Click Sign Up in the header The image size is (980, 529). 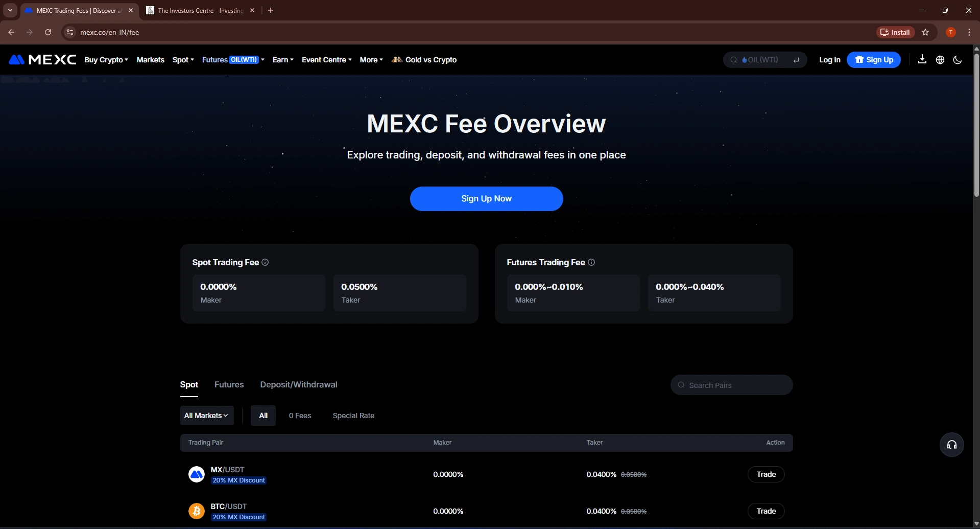(x=874, y=60)
